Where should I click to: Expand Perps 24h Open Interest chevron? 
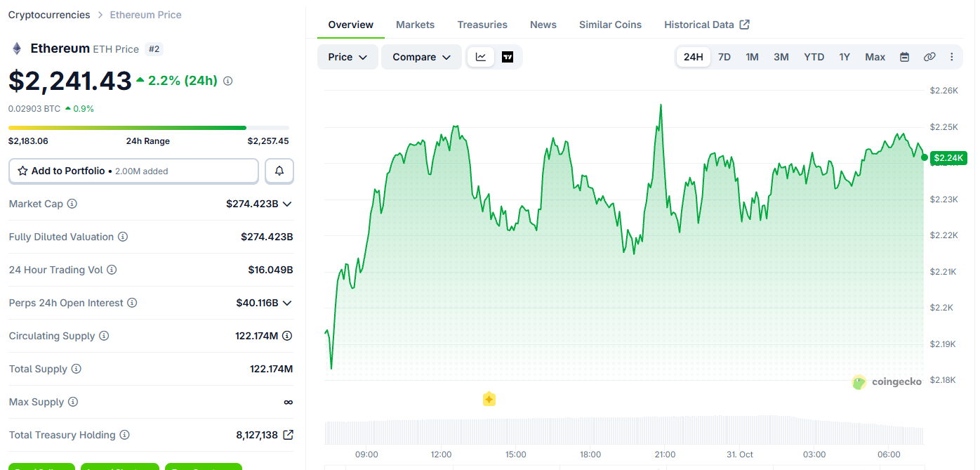pyautogui.click(x=286, y=303)
